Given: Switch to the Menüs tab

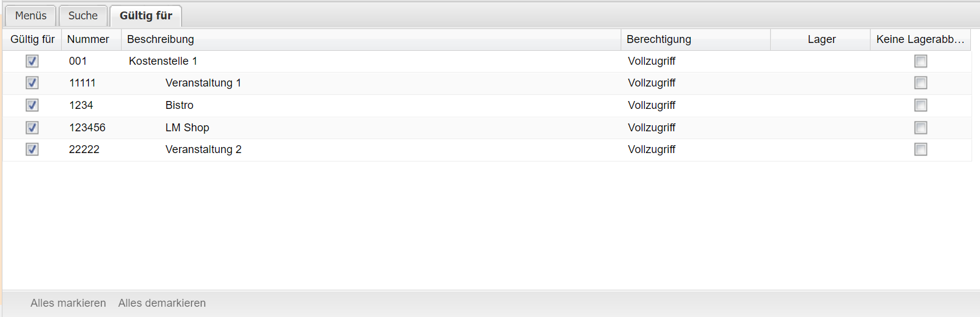Looking at the screenshot, I should [x=31, y=16].
